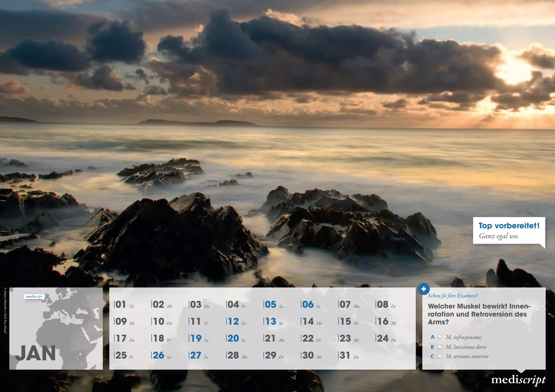Screen dimensions: 555x392
Task: Select answer B, M. latissimus dorsi
Action: click(440, 347)
